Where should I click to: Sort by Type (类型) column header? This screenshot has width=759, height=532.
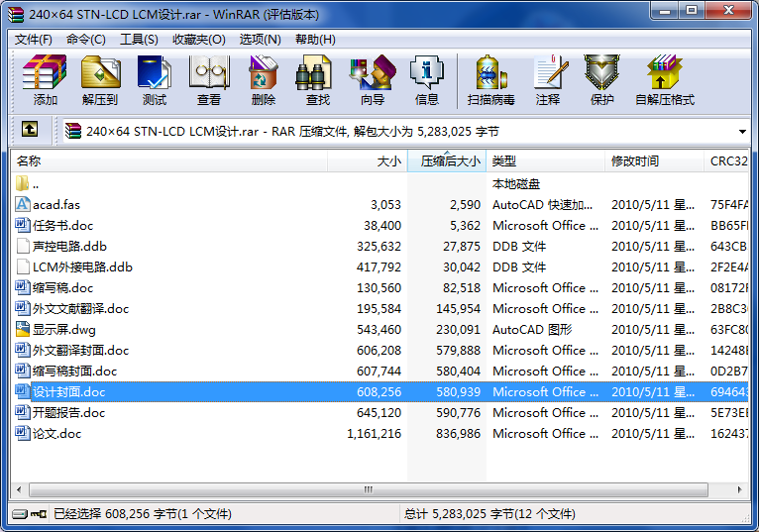(x=546, y=161)
